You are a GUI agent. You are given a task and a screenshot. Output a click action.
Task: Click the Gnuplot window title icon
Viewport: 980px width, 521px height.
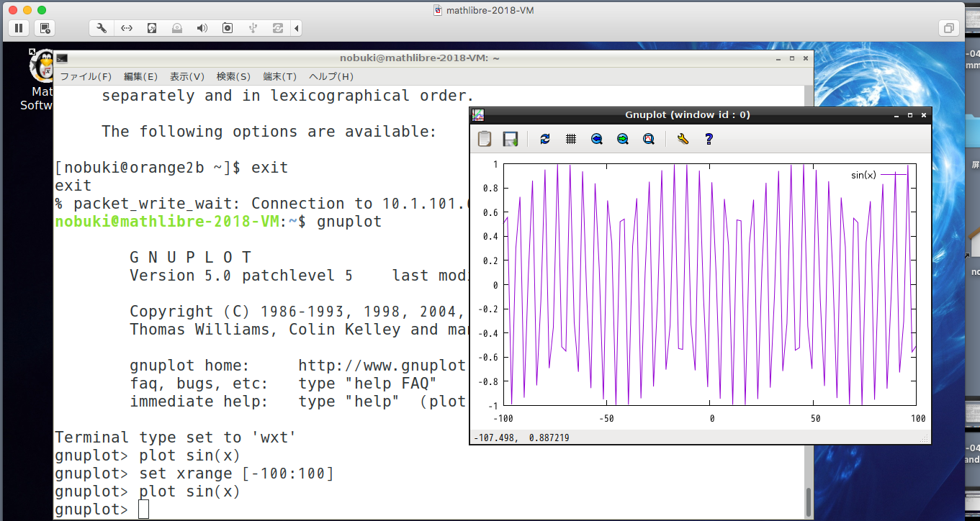[477, 114]
